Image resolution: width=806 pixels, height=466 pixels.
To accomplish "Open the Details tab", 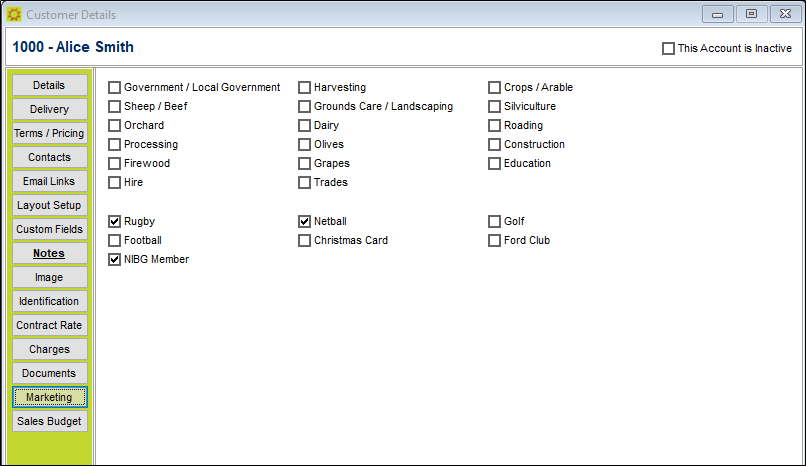I will pos(49,85).
